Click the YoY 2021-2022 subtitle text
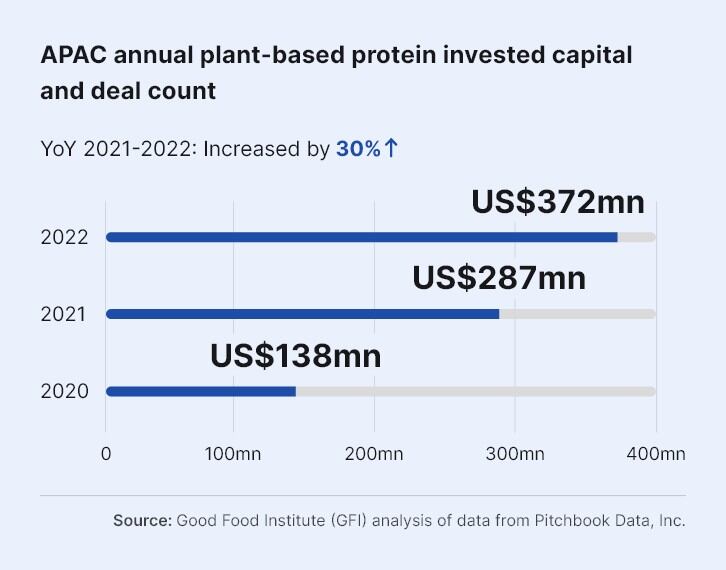The width and height of the screenshot is (726, 570). click(x=219, y=149)
